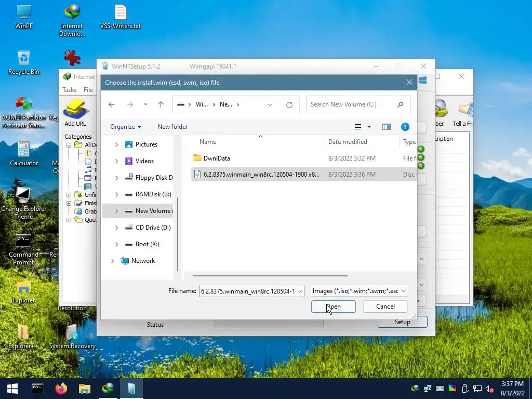The image size is (532, 399).
Task: Click navigation pane vertical scrollbar
Action: (178, 234)
